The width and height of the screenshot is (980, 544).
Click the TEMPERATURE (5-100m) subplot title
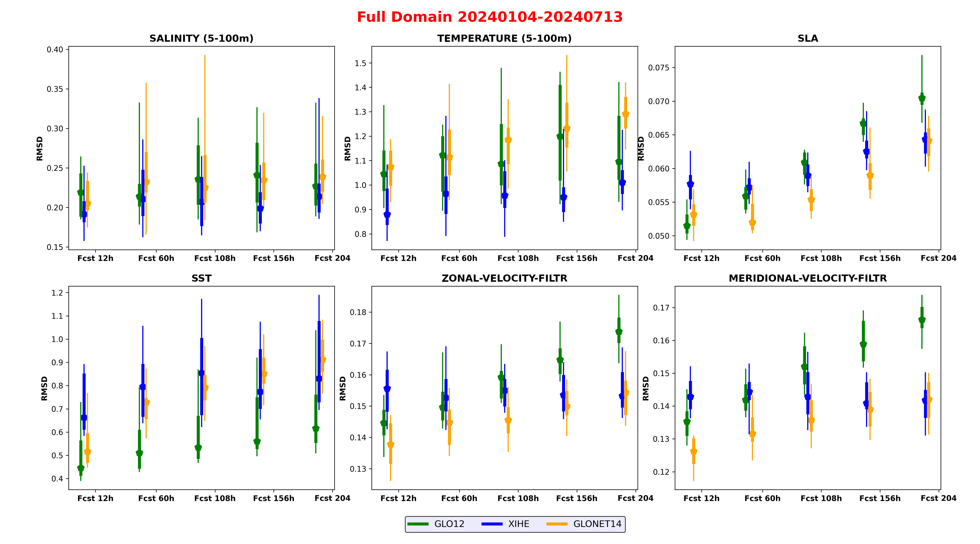point(504,38)
